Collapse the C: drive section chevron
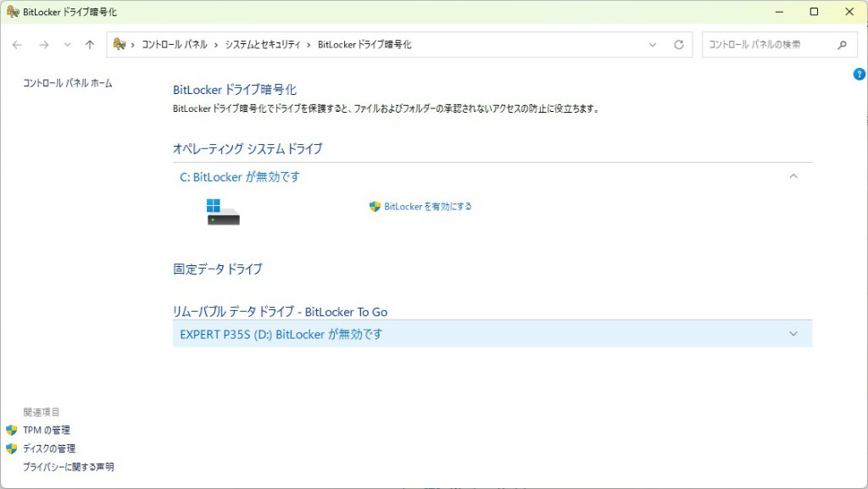 click(x=793, y=176)
